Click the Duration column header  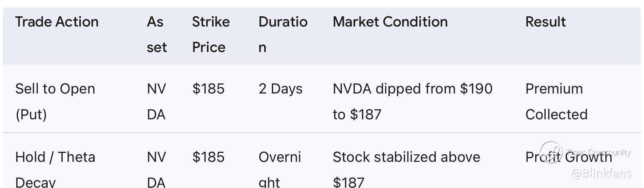(283, 34)
